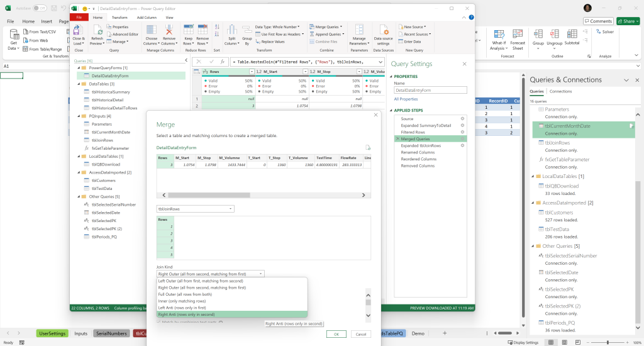Switch to the View tab in Power Query

coord(169,18)
